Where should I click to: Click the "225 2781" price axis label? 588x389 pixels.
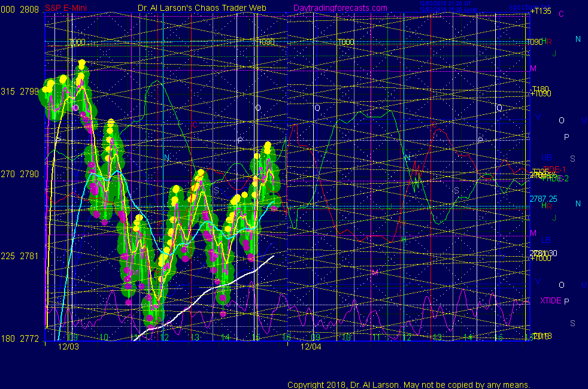(x=20, y=256)
